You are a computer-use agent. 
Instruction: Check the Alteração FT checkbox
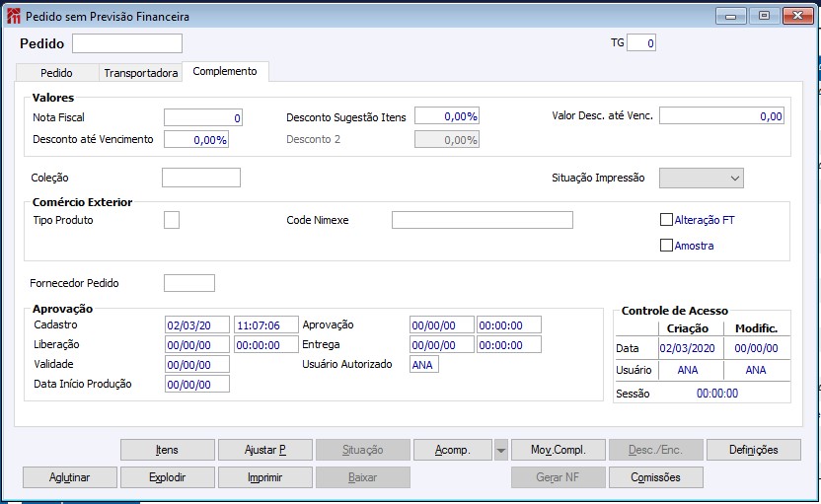click(666, 220)
